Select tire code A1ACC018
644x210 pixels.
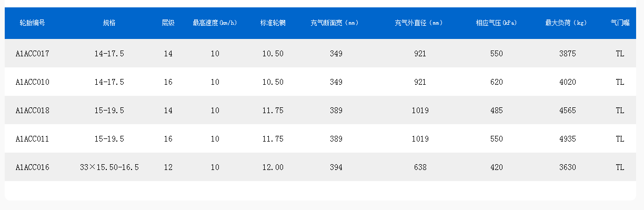pyautogui.click(x=32, y=111)
